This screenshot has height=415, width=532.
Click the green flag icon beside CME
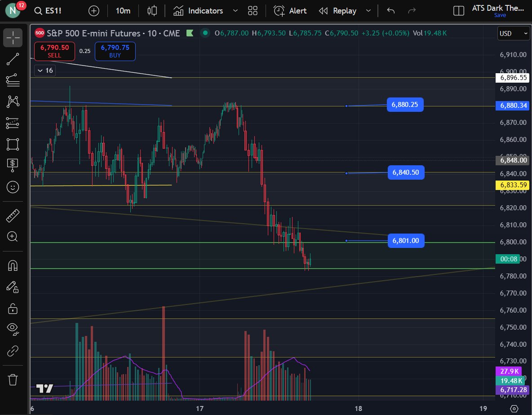(x=190, y=33)
